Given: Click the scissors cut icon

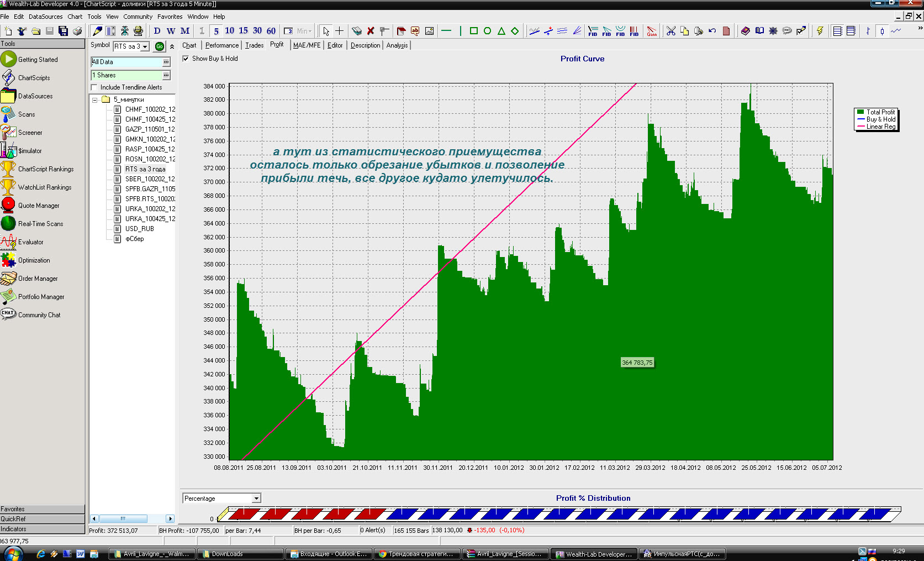Looking at the screenshot, I should pos(670,31).
